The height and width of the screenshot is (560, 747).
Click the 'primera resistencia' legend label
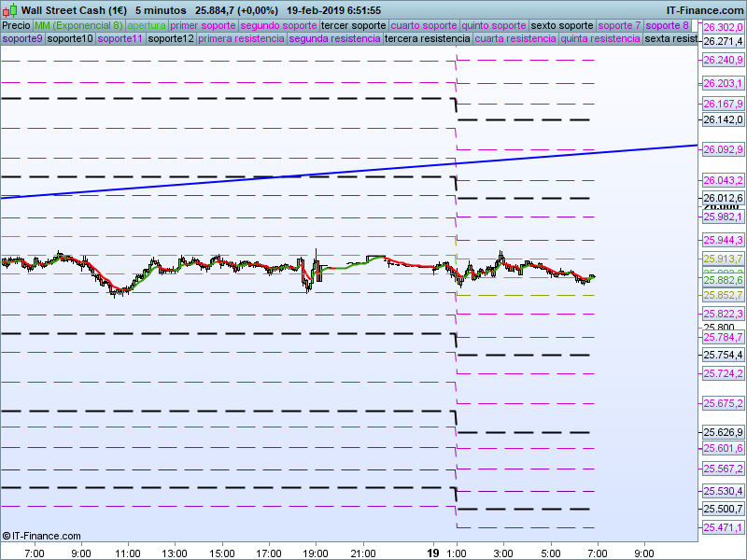pos(241,39)
